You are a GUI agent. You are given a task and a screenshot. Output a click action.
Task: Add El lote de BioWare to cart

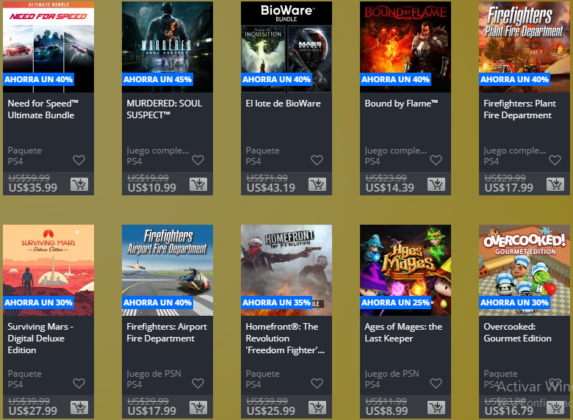pyautogui.click(x=317, y=185)
